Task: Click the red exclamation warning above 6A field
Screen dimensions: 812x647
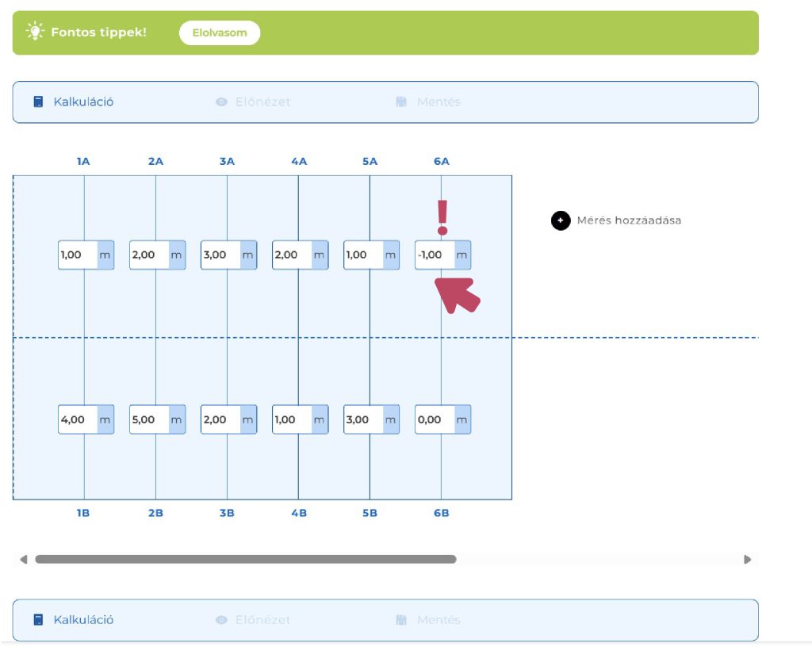Action: tap(442, 217)
